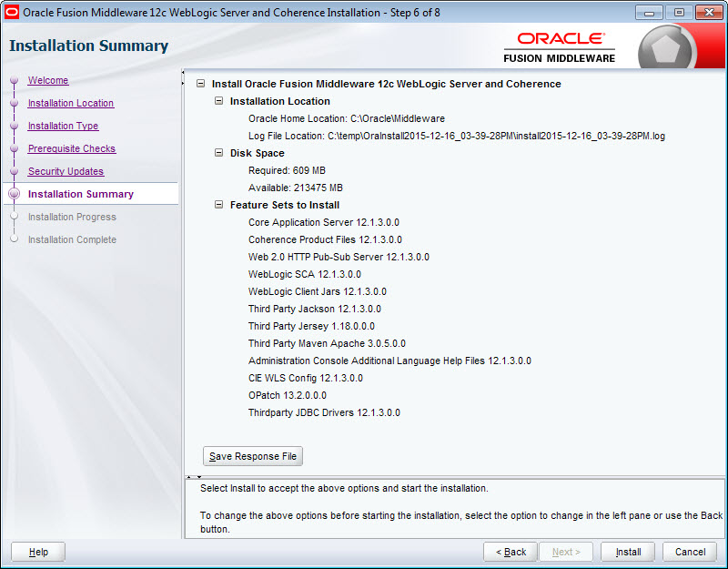The height and width of the screenshot is (569, 728).
Task: Click the Help button
Action: (38, 552)
